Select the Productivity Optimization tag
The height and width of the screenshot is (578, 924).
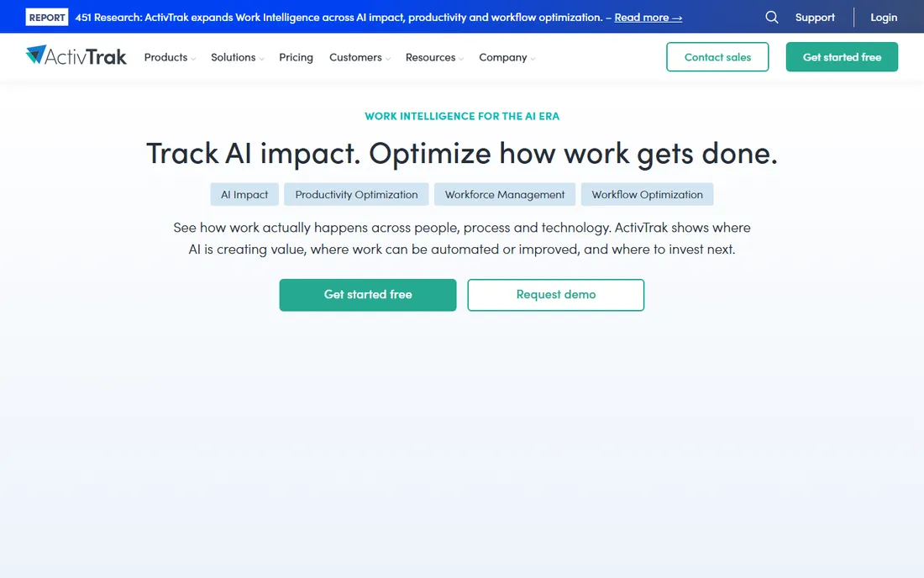point(356,194)
